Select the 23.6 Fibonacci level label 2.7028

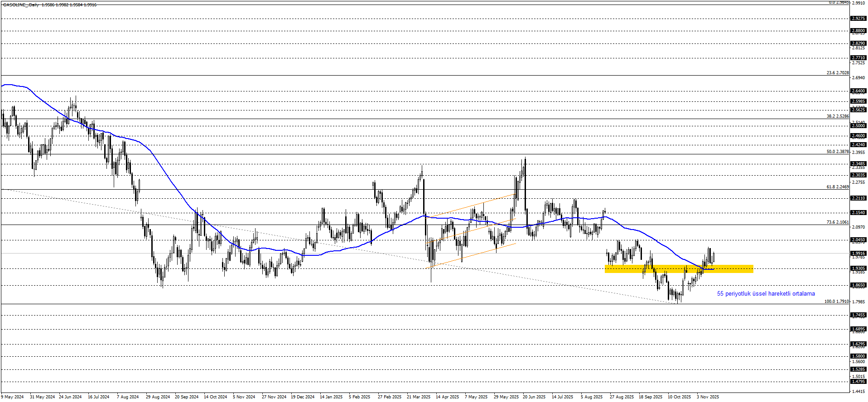click(837, 73)
